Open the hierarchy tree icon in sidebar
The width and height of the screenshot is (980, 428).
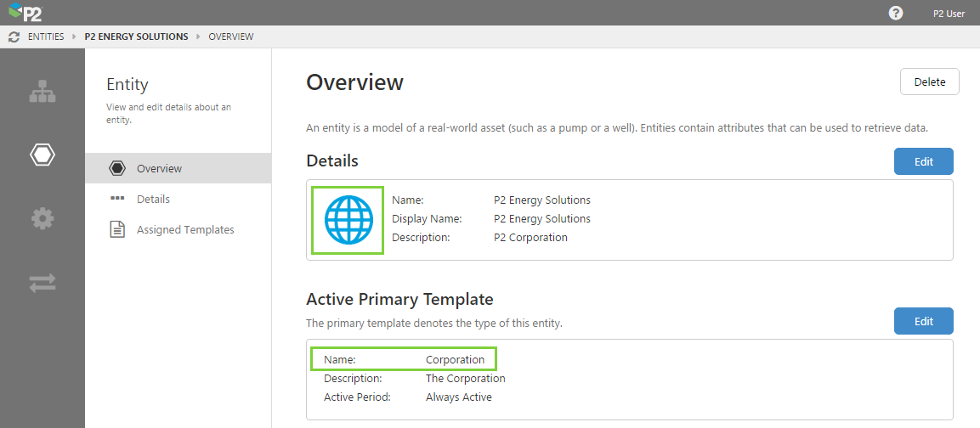point(42,92)
